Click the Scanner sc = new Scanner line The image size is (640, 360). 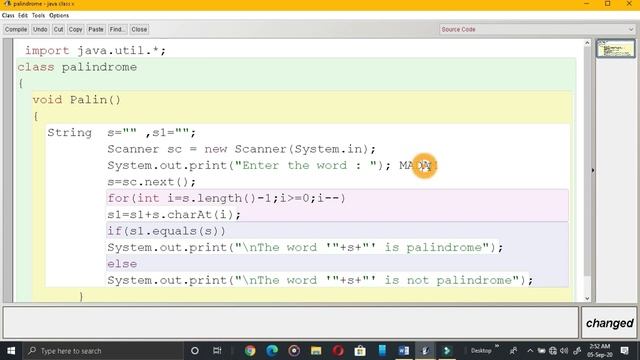[241, 149]
